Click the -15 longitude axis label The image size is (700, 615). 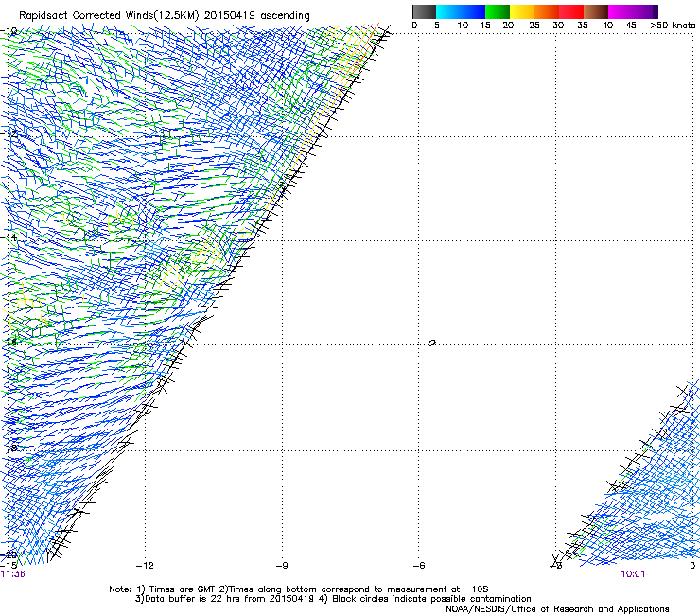[x=9, y=566]
